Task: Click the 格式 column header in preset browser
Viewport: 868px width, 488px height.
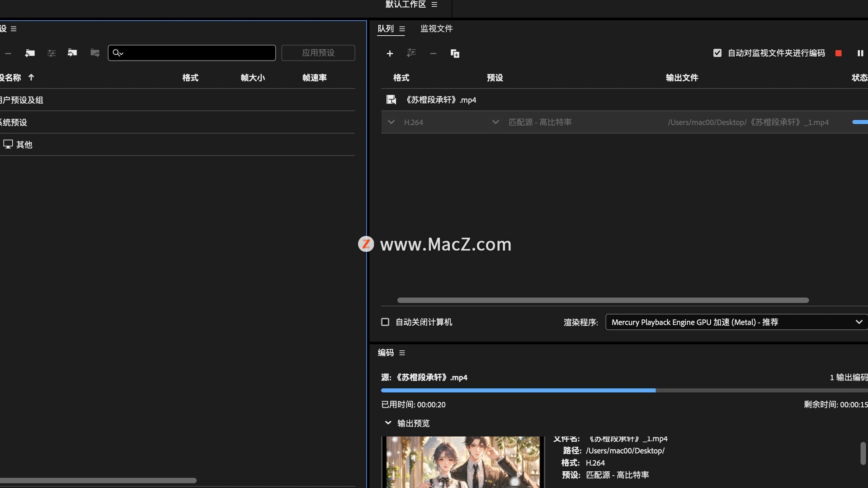Action: pos(190,78)
